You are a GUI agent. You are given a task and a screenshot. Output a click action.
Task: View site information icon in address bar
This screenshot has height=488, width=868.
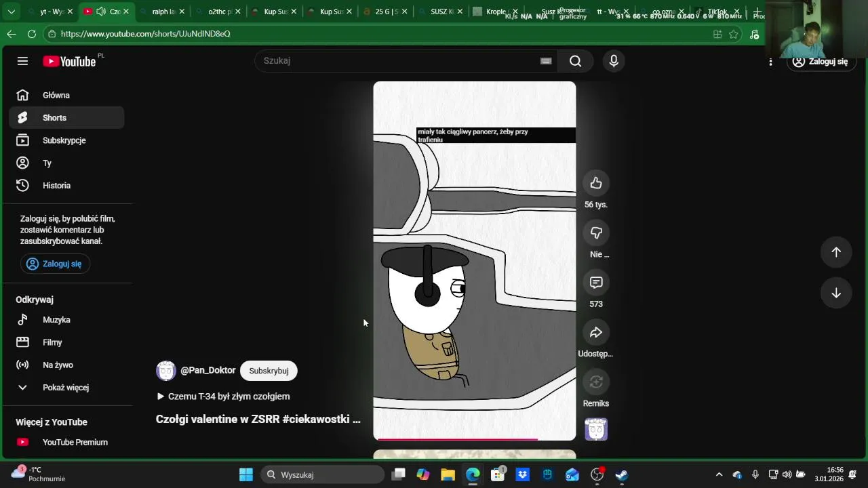pyautogui.click(x=52, y=34)
